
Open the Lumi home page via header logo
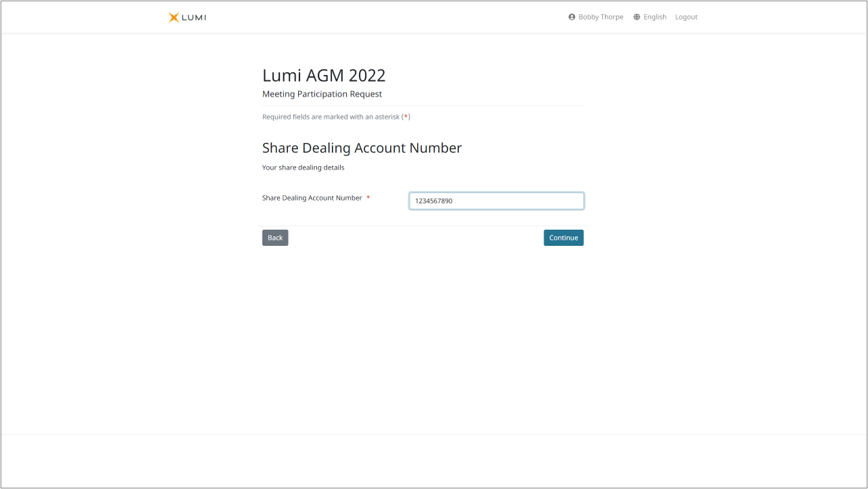[187, 17]
